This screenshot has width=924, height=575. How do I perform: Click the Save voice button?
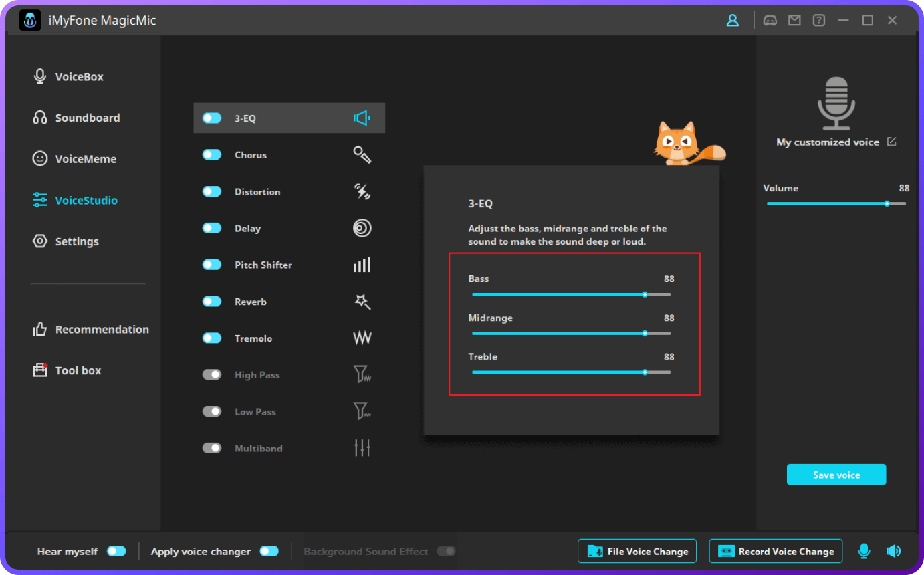[x=836, y=475]
